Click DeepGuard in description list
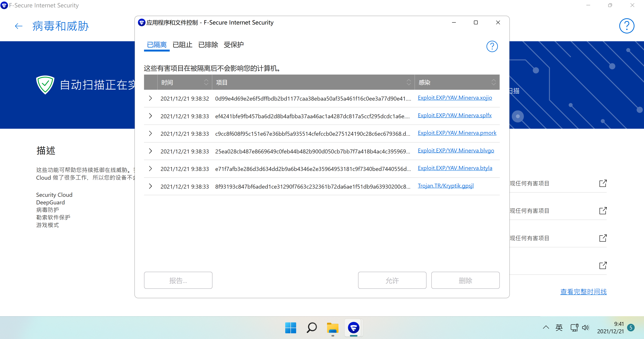The image size is (644, 339). [50, 202]
